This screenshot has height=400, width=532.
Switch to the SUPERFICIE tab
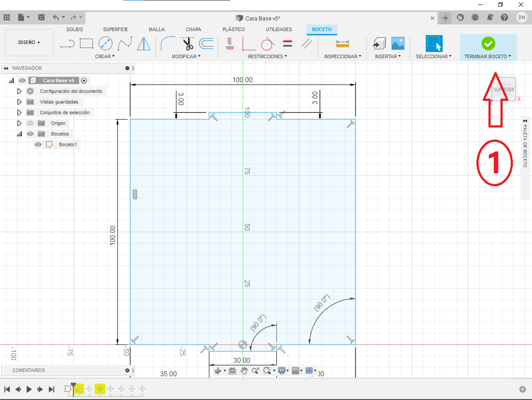[x=116, y=29]
